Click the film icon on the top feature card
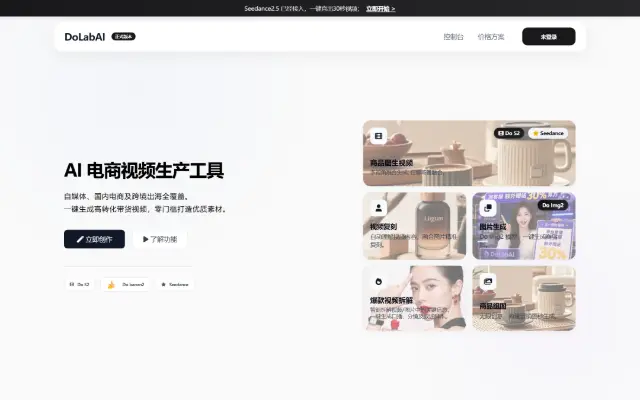 click(378, 136)
